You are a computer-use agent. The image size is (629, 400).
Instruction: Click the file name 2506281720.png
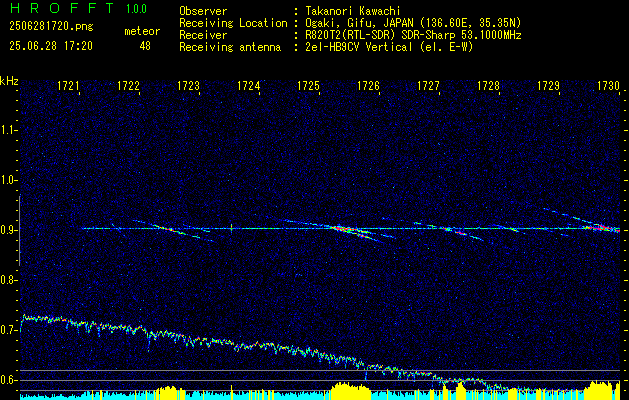[51, 27]
